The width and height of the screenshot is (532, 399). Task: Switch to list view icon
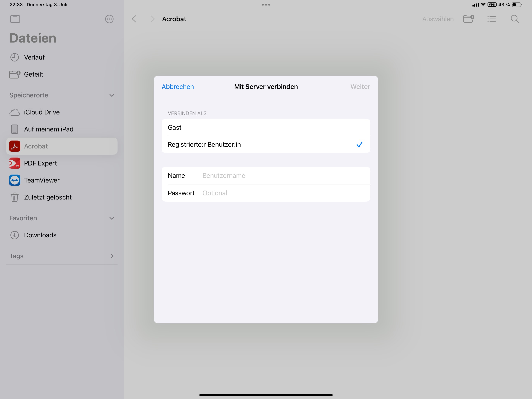pyautogui.click(x=491, y=19)
